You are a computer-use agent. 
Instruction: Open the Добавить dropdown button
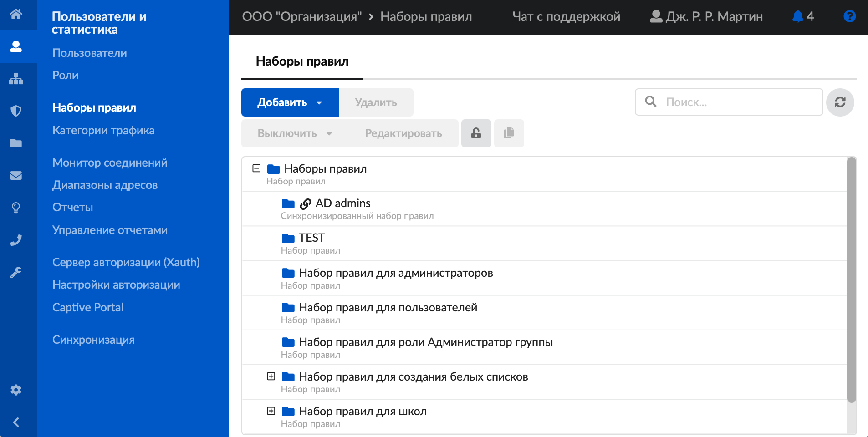tap(290, 102)
